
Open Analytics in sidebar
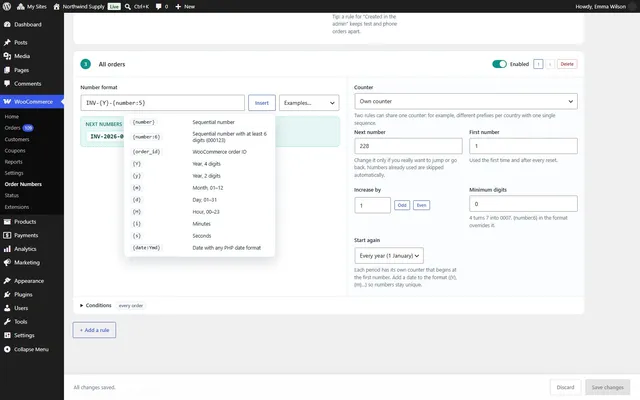[32, 249]
